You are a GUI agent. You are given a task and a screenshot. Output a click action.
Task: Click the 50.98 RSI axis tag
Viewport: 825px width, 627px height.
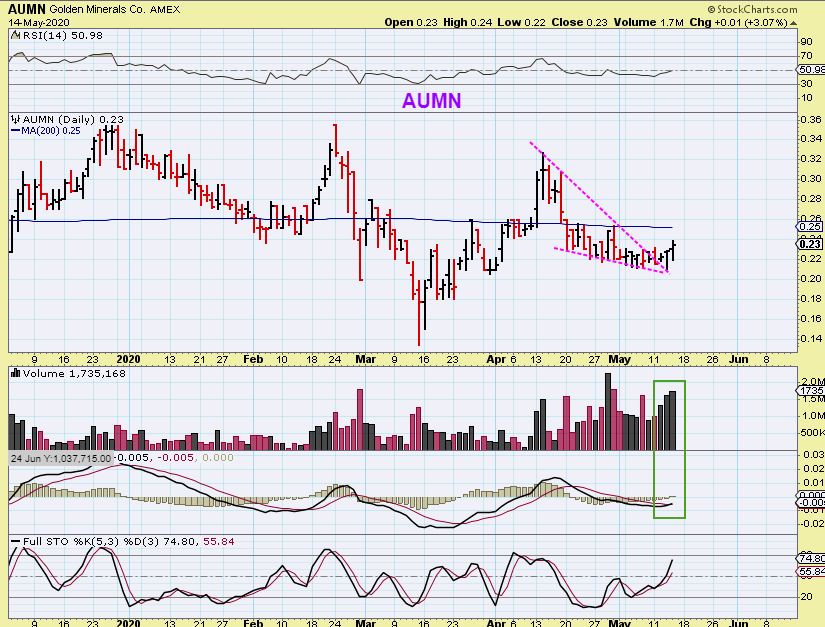point(811,69)
